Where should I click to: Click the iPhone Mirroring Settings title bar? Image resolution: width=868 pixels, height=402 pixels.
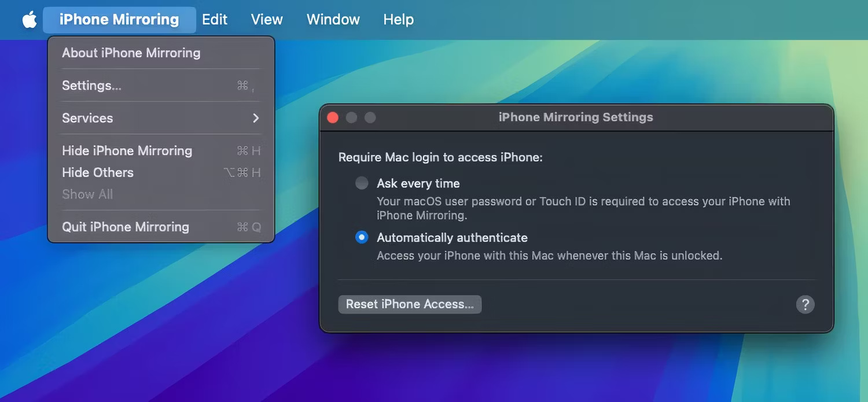576,117
